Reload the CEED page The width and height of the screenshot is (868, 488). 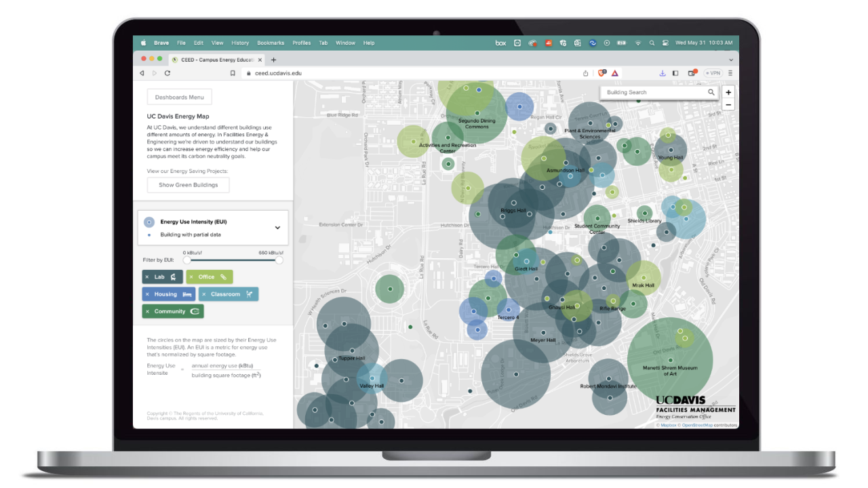[x=167, y=73]
